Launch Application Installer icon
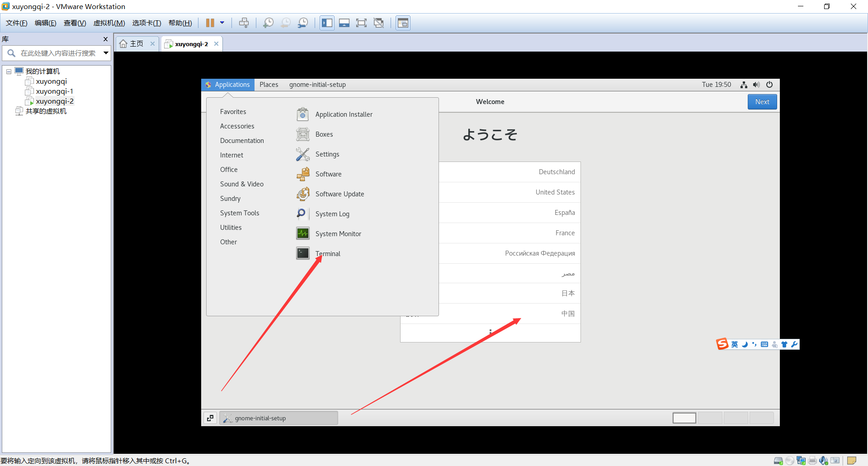This screenshot has height=466, width=868. tap(303, 114)
